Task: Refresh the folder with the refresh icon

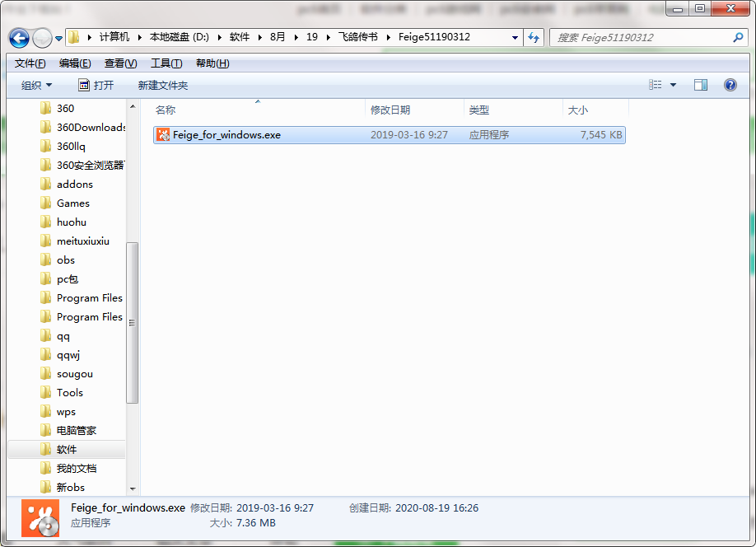Action: coord(534,38)
